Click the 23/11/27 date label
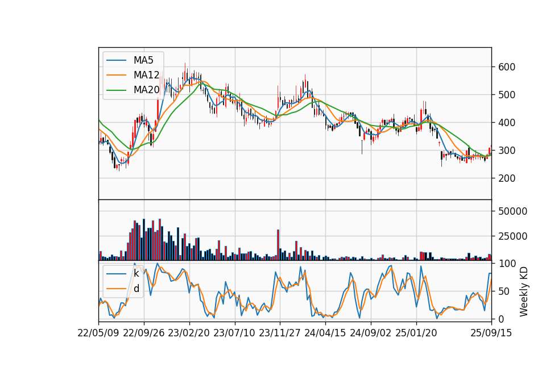This screenshot has width=546, height=392. 280,333
